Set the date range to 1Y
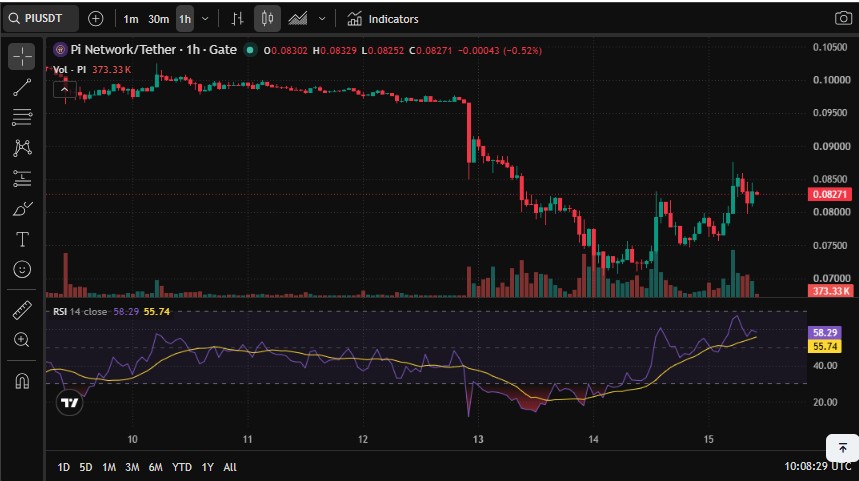The width and height of the screenshot is (859, 481). point(207,467)
